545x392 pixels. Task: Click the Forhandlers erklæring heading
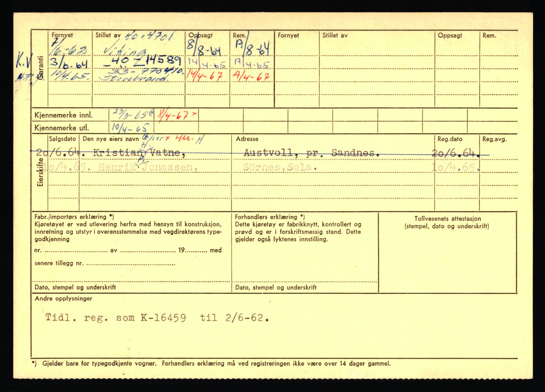[270, 217]
